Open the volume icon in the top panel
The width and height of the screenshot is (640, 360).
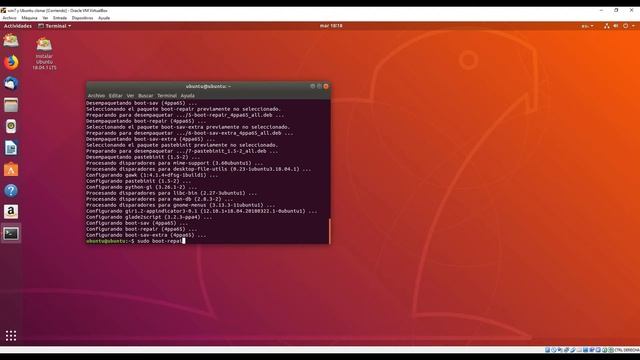616,26
